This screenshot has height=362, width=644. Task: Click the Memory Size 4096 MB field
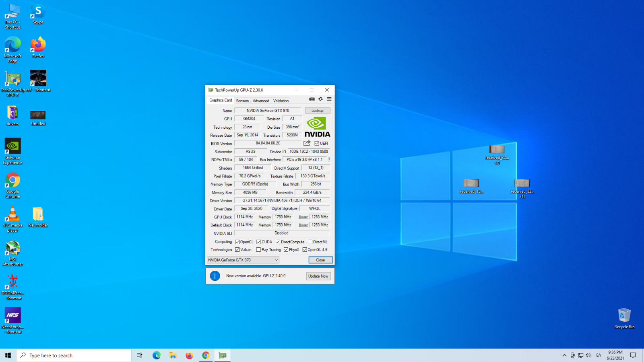250,192
